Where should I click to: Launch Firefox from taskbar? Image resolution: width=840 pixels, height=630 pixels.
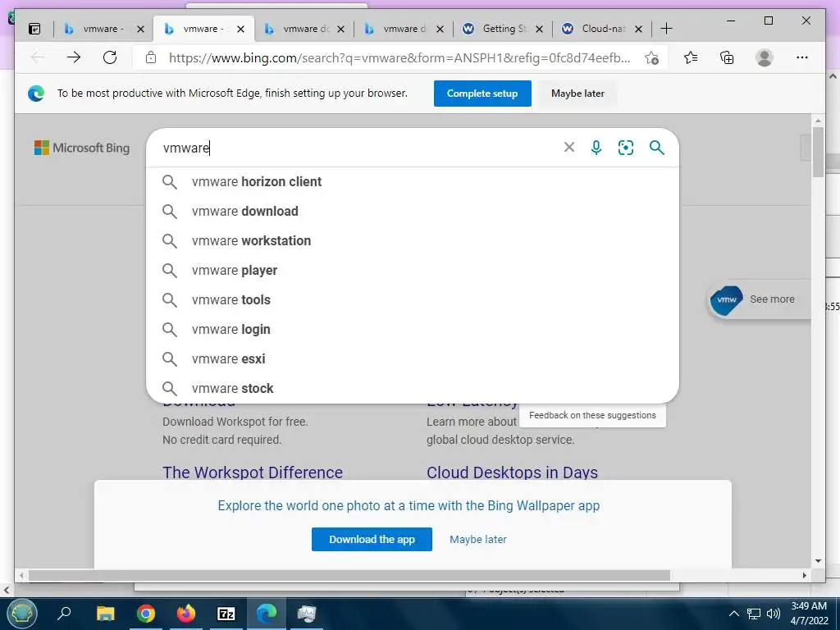point(186,614)
